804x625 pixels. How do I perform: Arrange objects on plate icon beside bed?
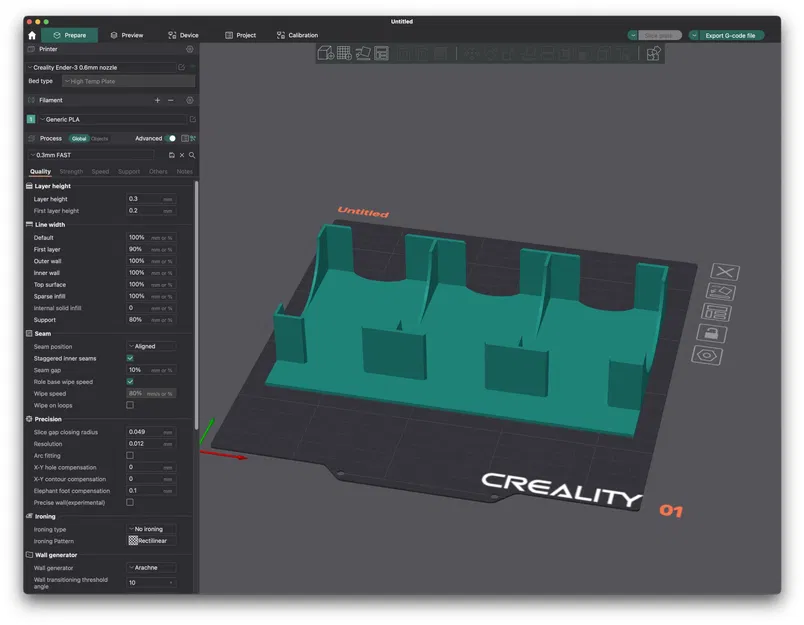tap(716, 313)
